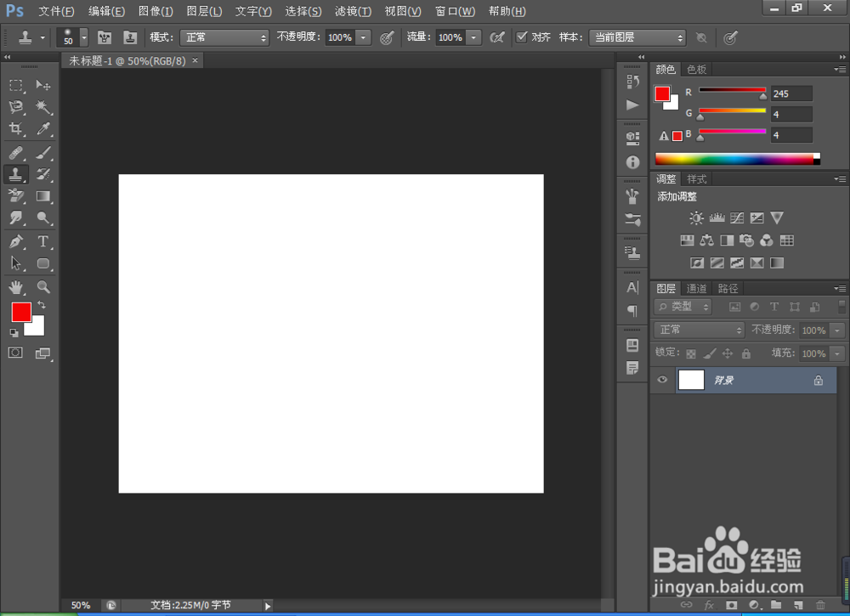Reset default foreground and background colors
This screenshot has height=616, width=850.
[x=14, y=333]
